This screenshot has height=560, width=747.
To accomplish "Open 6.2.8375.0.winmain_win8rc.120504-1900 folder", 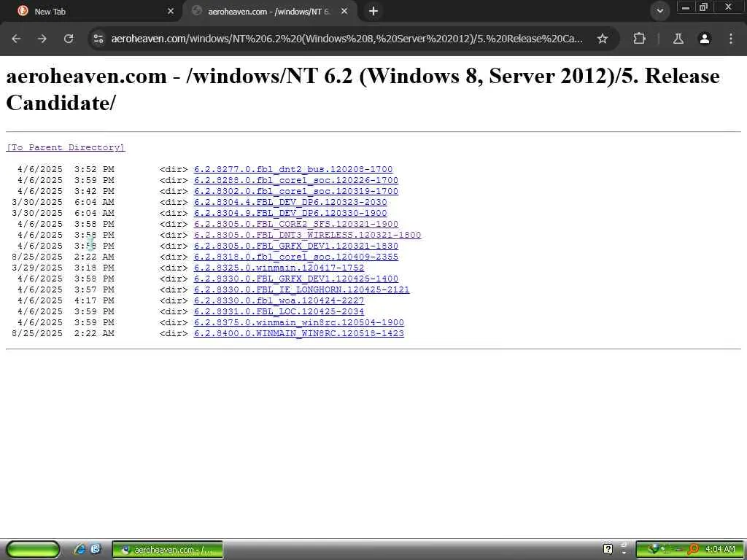I will (298, 322).
